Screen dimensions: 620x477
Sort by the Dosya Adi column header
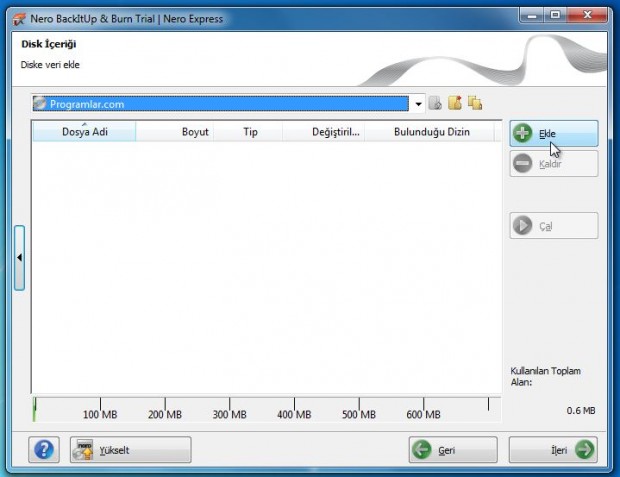tap(84, 131)
